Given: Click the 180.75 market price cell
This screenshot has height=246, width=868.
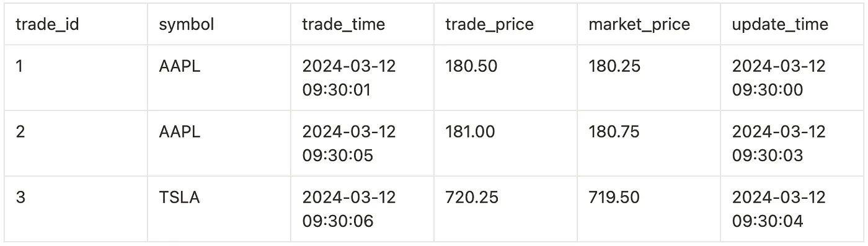Looking at the screenshot, I should pyautogui.click(x=649, y=143).
